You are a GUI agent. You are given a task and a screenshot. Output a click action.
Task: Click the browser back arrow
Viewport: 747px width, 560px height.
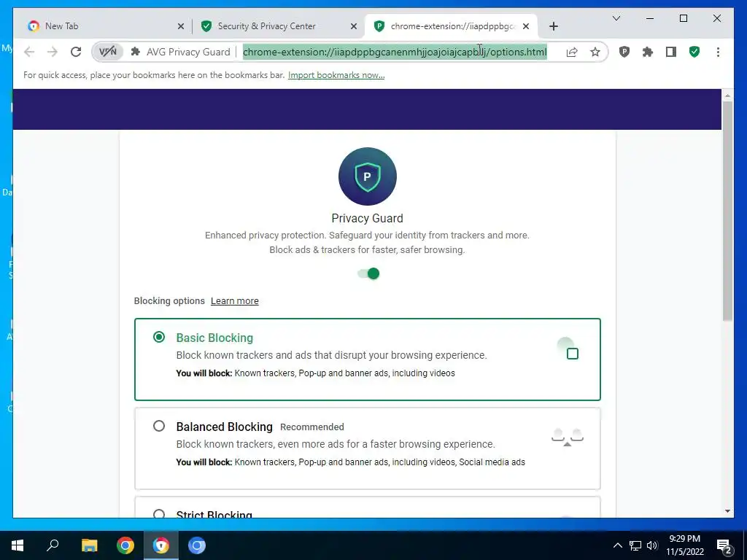coord(29,52)
